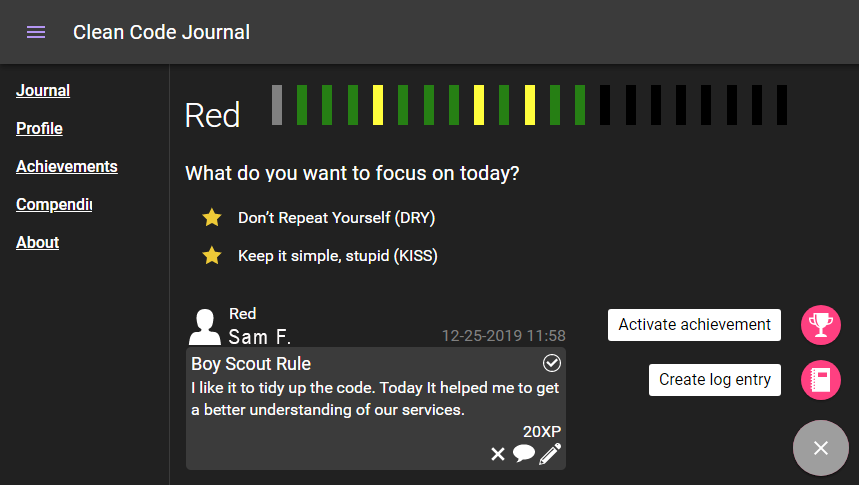Click the Create log entry label
Screen dimensions: 859x485
(715, 380)
